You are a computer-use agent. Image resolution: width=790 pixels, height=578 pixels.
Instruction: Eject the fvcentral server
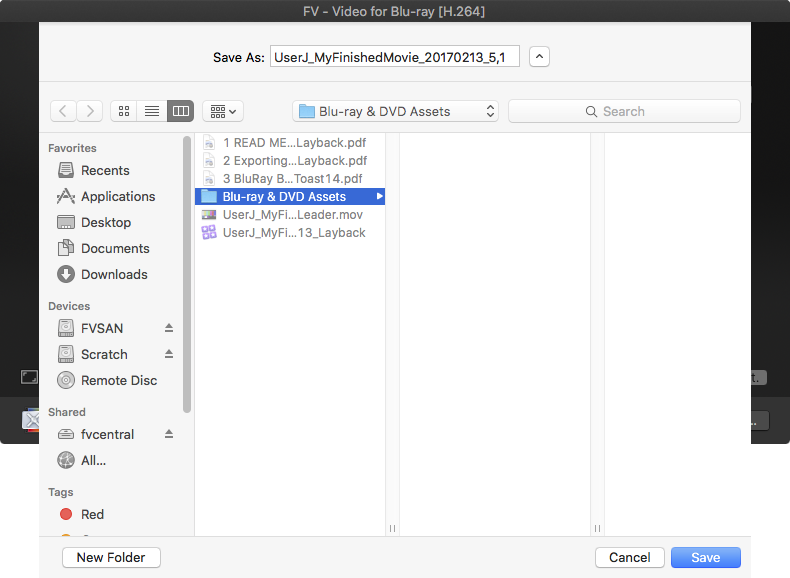click(169, 434)
